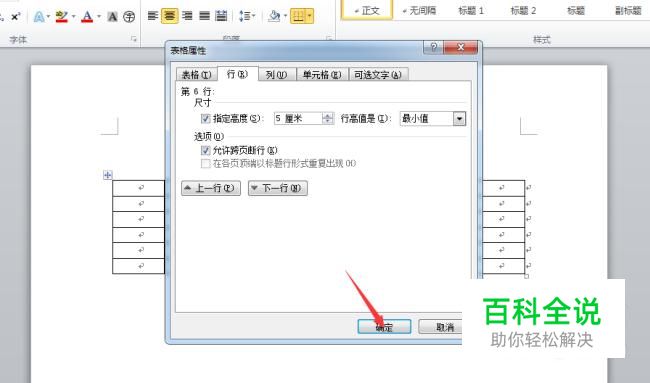Expand text effects dropdown arrow

click(49, 17)
